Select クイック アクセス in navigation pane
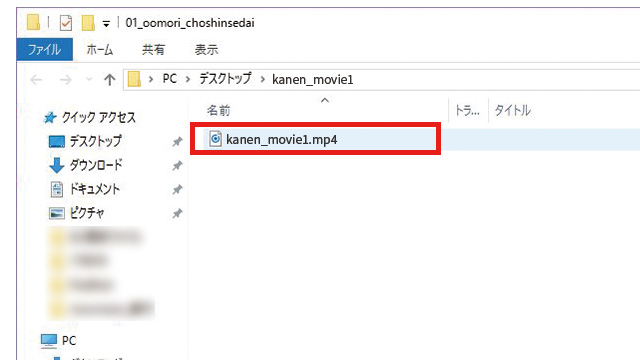640x360 pixels. pos(98,118)
